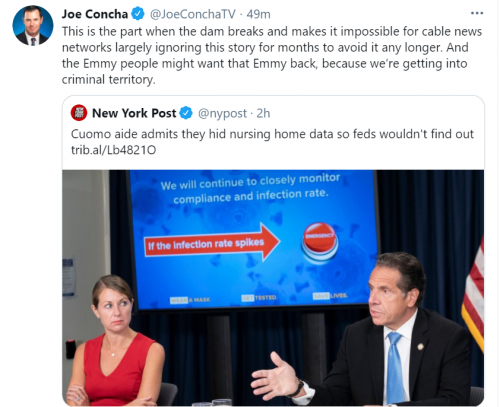
Task: Click the American flag in the photo
Action: pos(473,295)
